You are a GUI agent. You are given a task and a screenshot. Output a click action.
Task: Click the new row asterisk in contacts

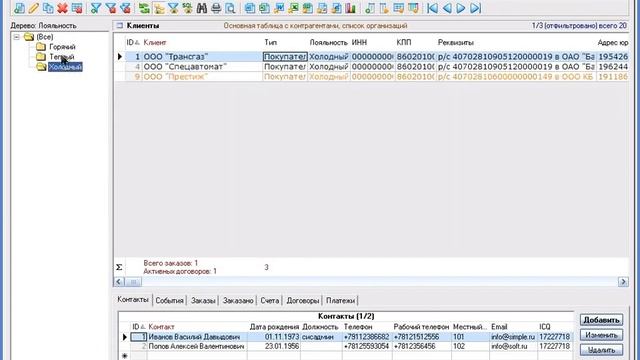pos(124,356)
